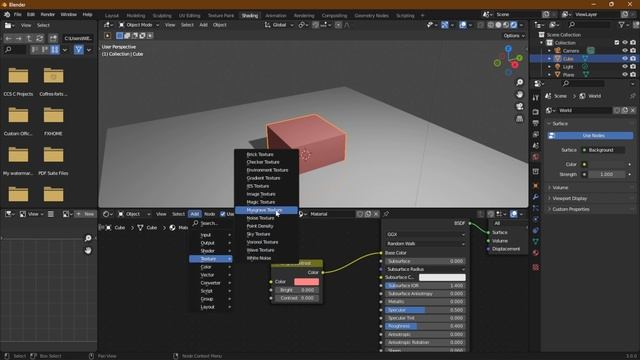The height and width of the screenshot is (360, 640).
Task: Hide the Cube object in outliner
Action: tap(625, 59)
